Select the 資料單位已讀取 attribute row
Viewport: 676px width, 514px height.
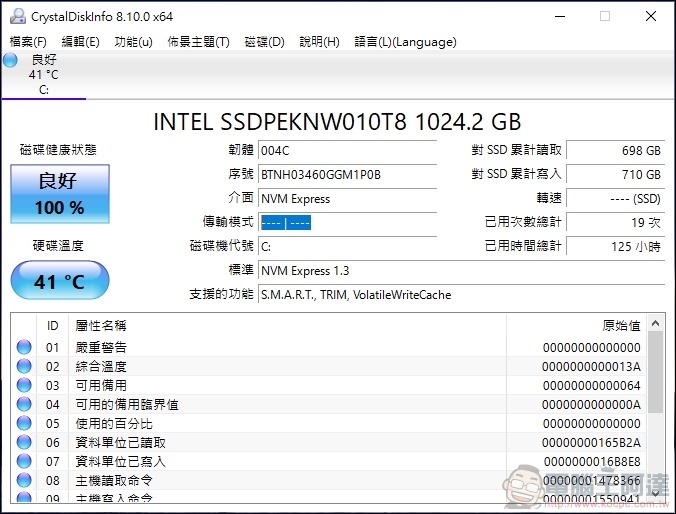[329, 442]
